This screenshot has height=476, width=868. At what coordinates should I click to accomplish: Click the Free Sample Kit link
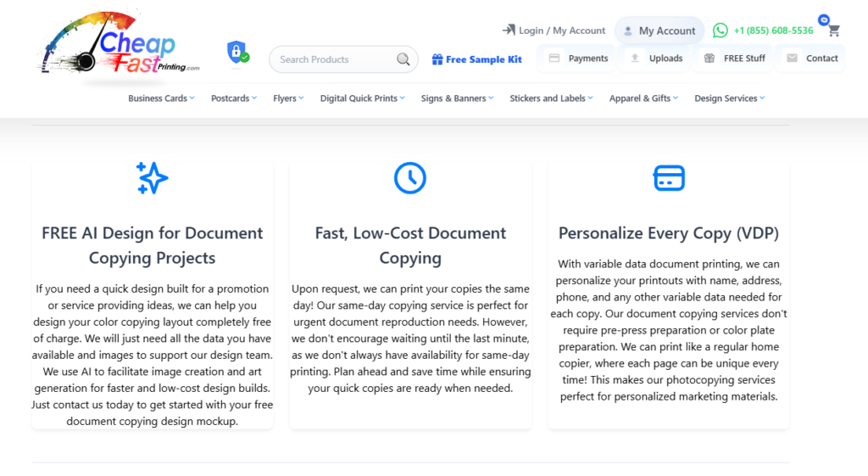[x=477, y=59]
